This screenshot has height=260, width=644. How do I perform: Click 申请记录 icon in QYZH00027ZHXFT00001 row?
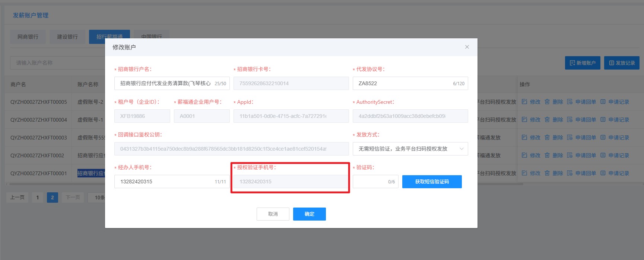click(603, 173)
